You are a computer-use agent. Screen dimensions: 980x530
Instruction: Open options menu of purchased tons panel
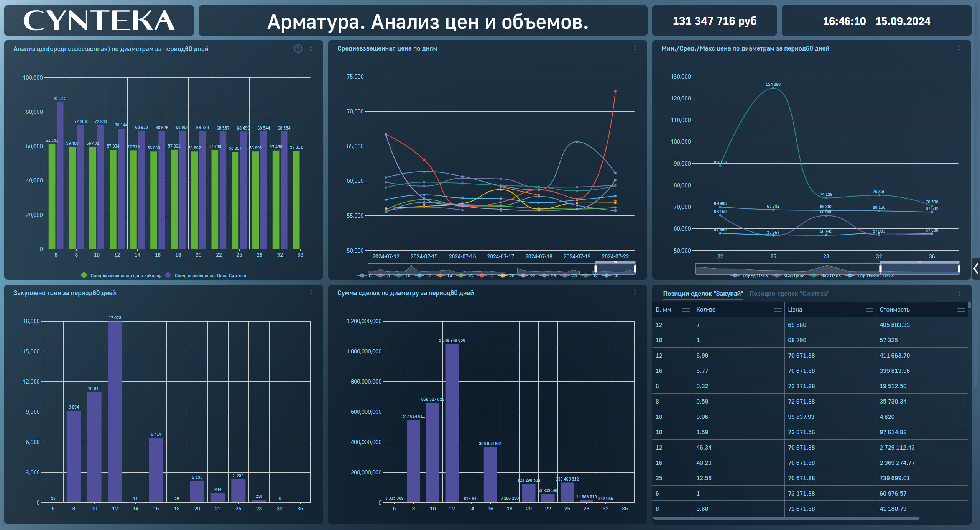click(x=311, y=293)
